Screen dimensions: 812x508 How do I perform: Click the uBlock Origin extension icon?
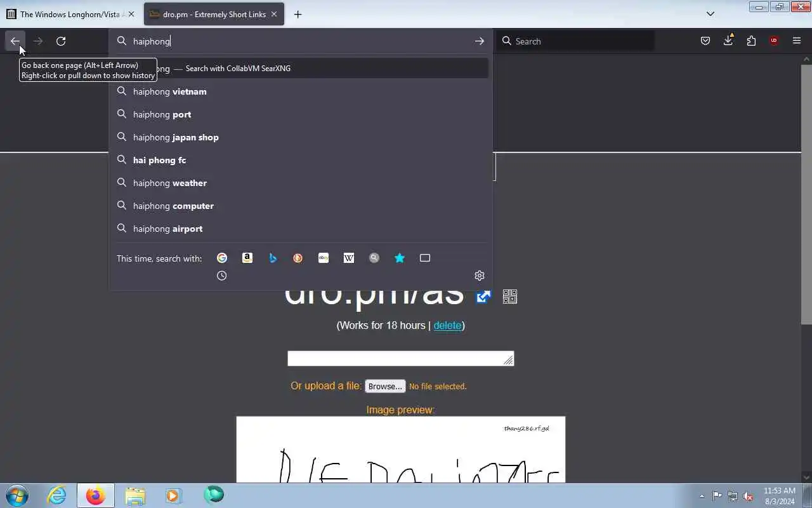[774, 41]
